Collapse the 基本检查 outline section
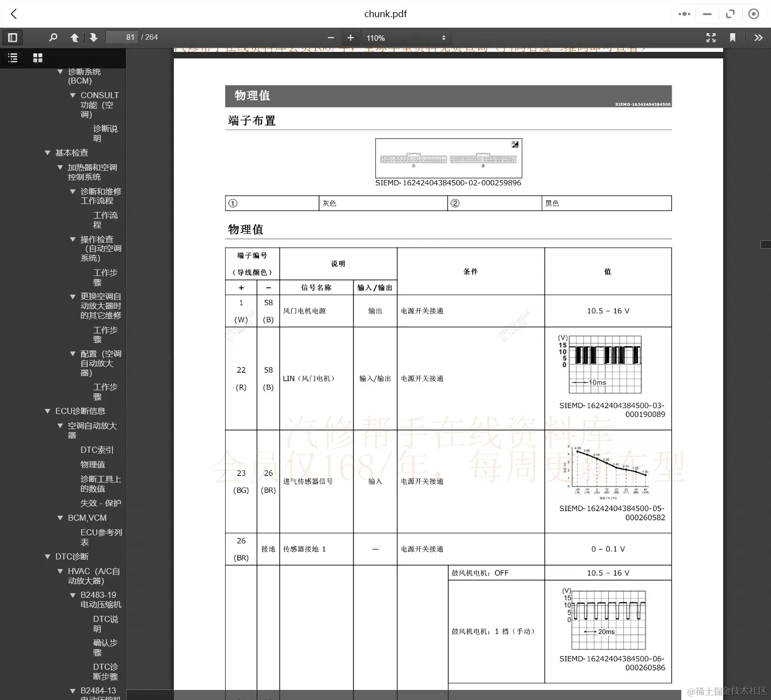Screen dimensions: 771x700 (x=48, y=153)
